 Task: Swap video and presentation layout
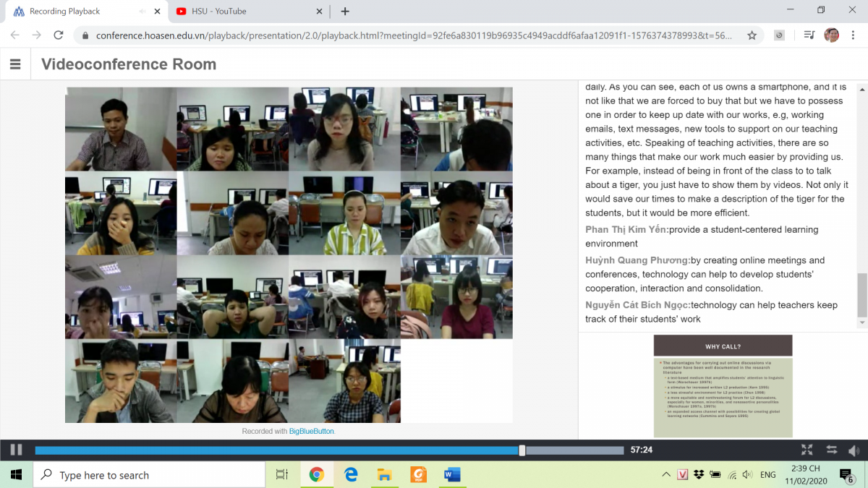[x=831, y=450]
